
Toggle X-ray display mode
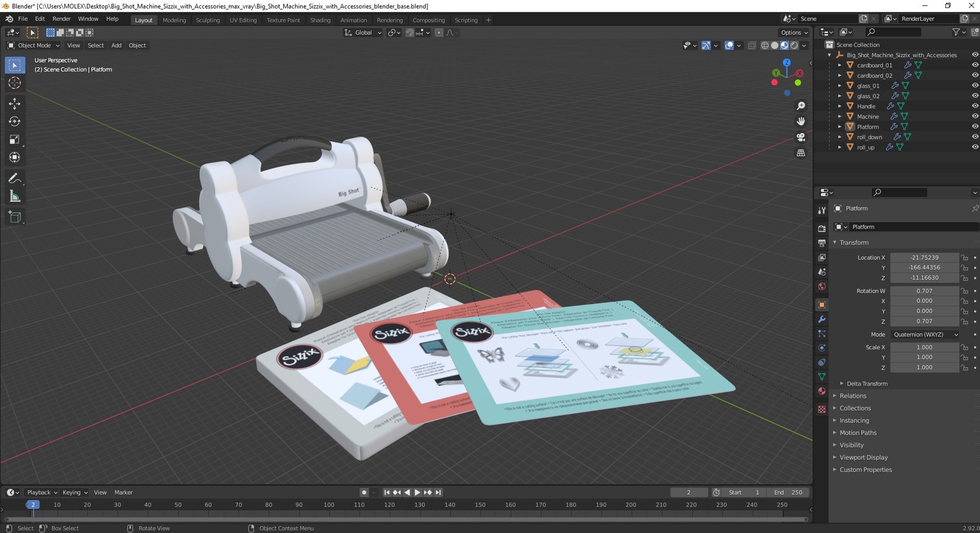[752, 45]
